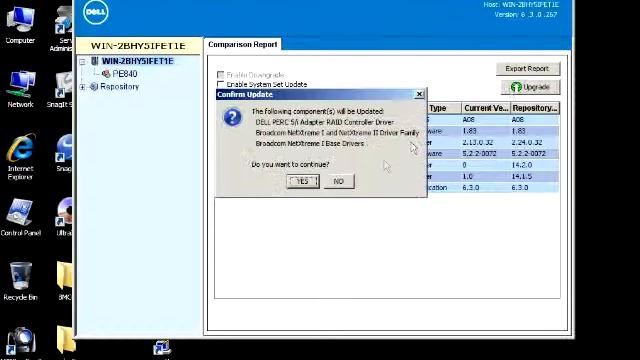Open the Control Panel desktop icon
The height and width of the screenshot is (360, 640).
pos(20,218)
